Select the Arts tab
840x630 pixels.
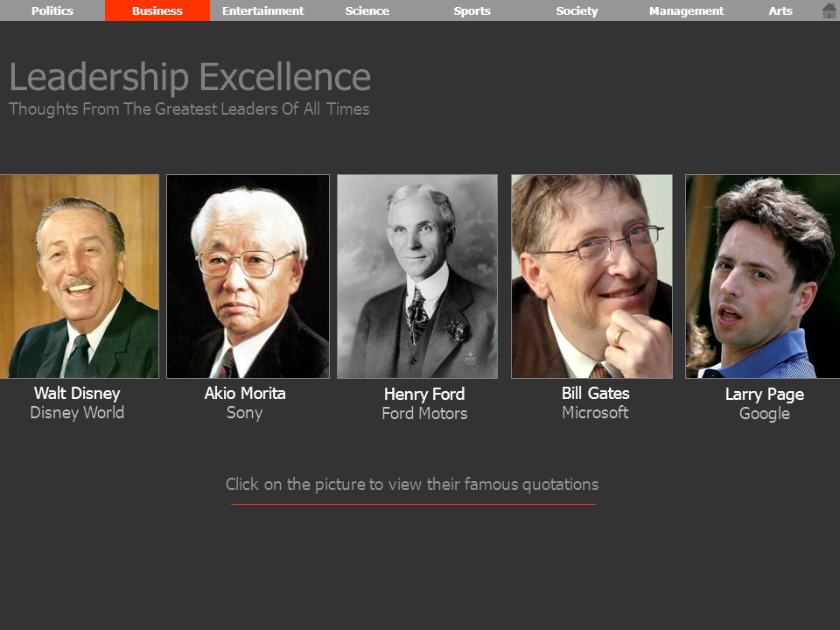click(x=780, y=10)
